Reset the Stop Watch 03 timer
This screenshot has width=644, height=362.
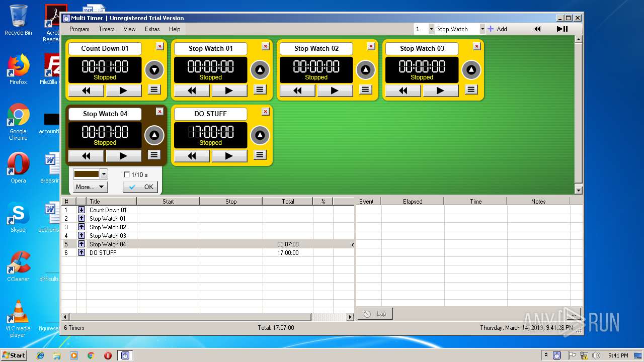[403, 90]
